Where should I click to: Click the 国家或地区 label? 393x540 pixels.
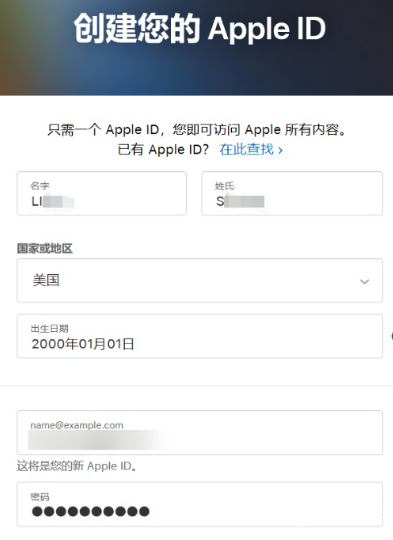pyautogui.click(x=45, y=248)
